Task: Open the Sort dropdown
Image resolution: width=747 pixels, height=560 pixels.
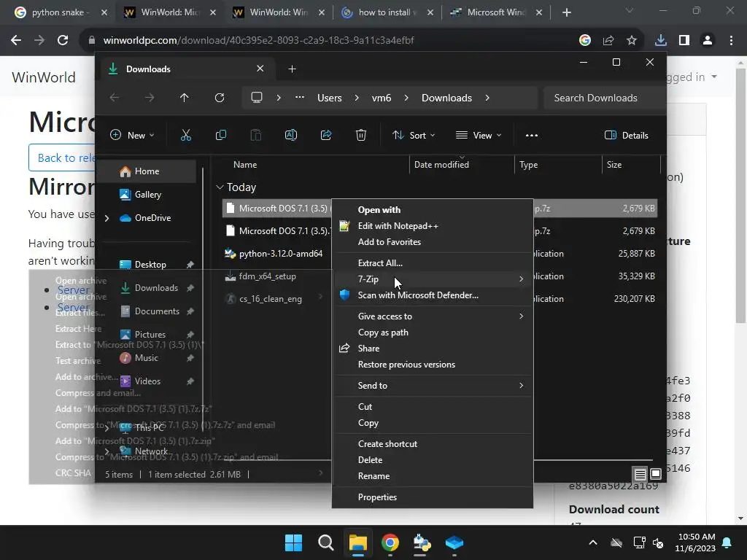Action: 414,135
